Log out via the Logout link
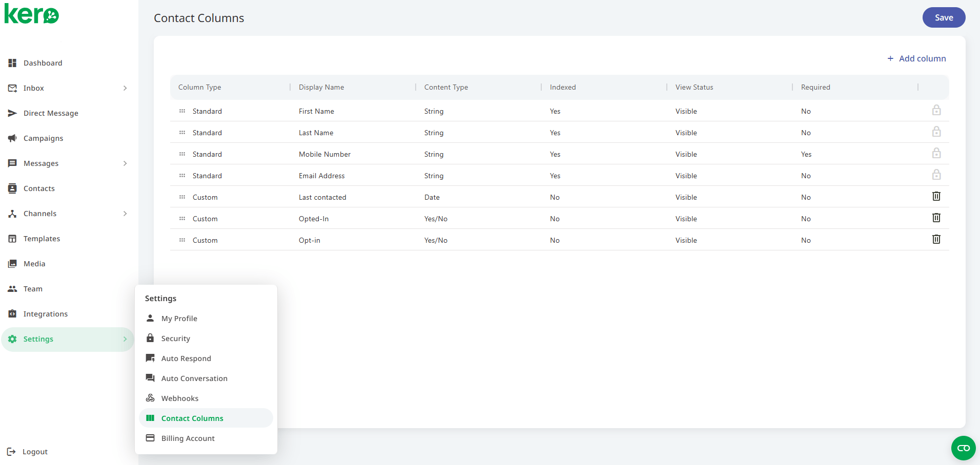 [x=35, y=452]
